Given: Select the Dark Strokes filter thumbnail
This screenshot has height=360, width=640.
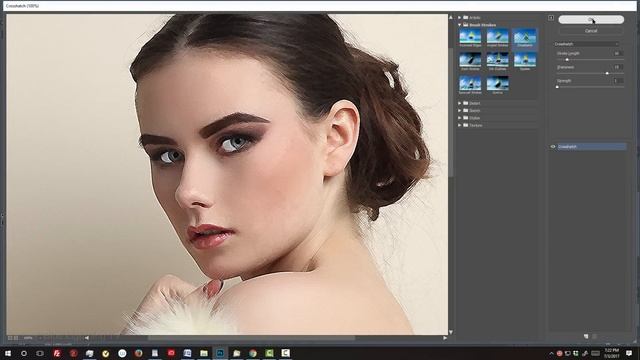Looking at the screenshot, I should pyautogui.click(x=470, y=62).
